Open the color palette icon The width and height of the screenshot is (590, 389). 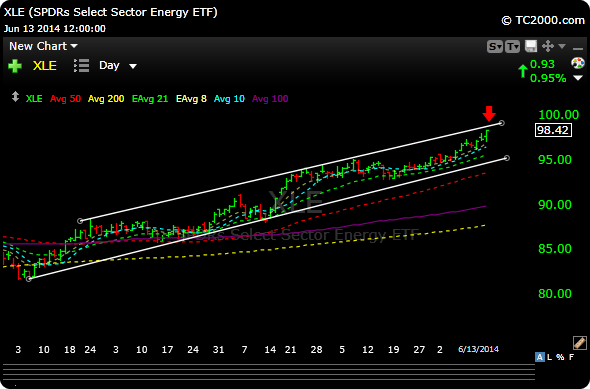point(578,63)
